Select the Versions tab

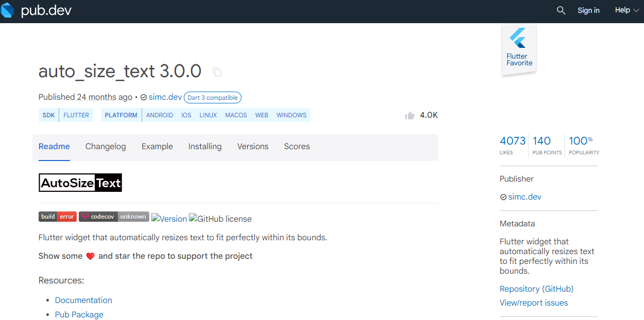tap(253, 147)
